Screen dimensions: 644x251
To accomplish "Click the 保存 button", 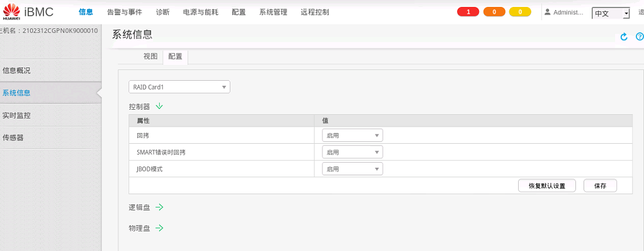I will click(x=600, y=185).
